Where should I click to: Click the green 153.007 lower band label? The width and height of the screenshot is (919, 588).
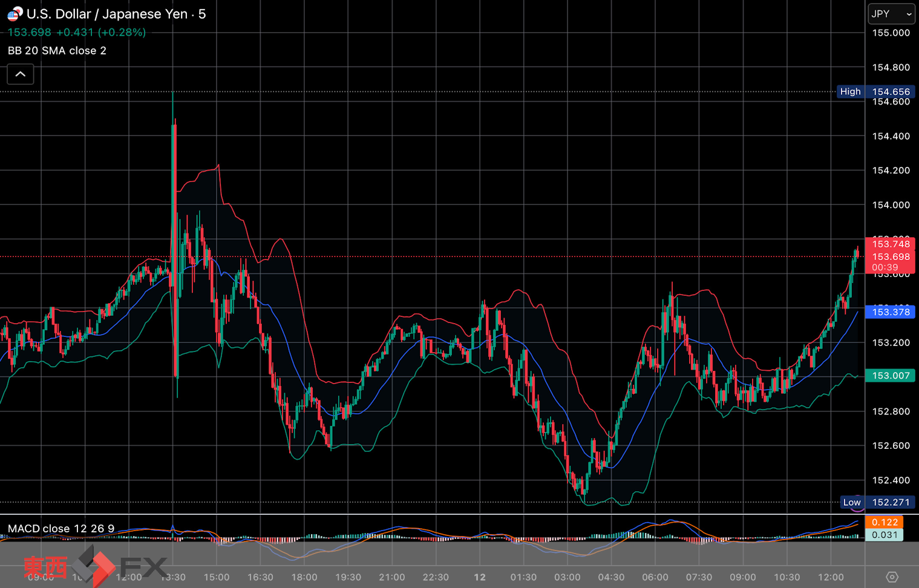(x=891, y=376)
